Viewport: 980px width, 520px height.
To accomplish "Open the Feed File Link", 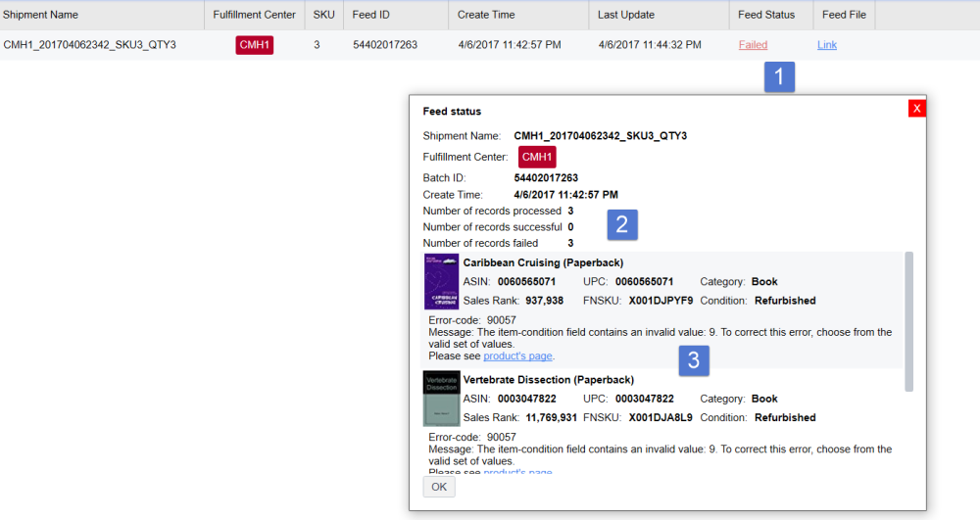I will point(827,45).
